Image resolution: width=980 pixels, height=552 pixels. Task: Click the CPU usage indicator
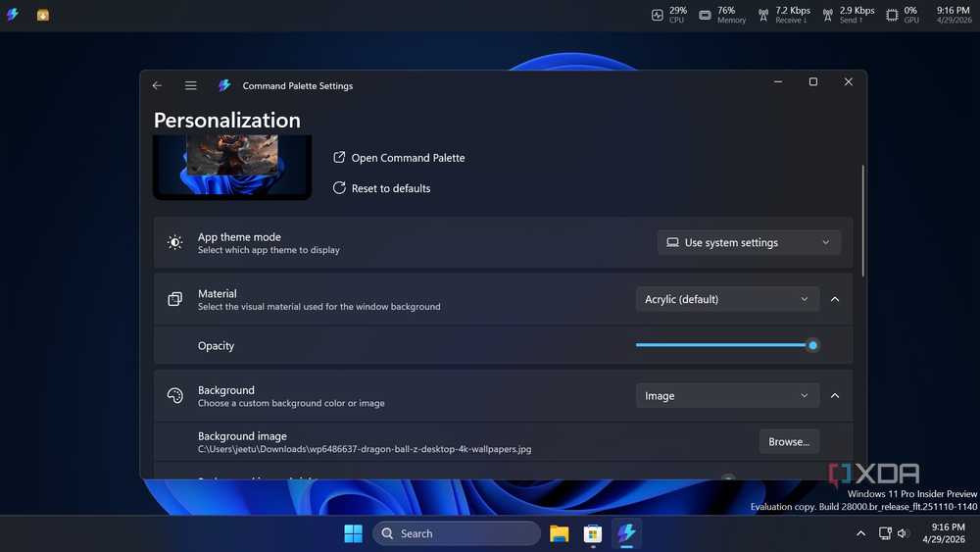[668, 15]
